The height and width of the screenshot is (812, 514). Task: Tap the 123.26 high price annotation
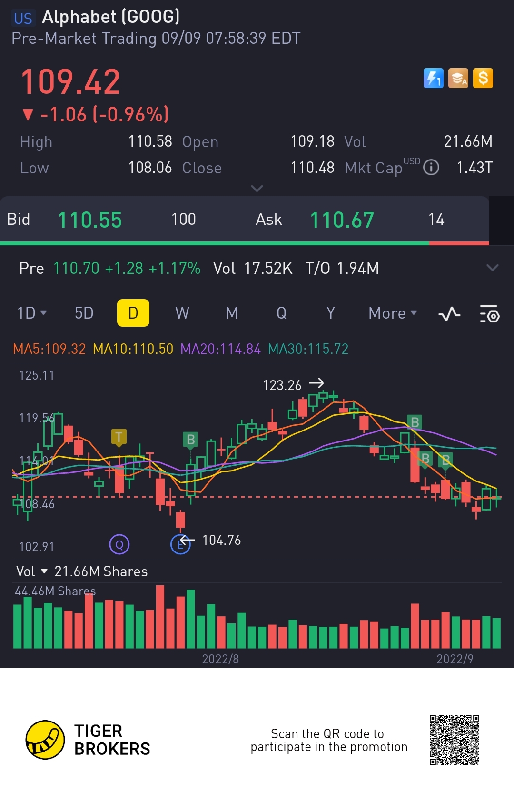(282, 385)
